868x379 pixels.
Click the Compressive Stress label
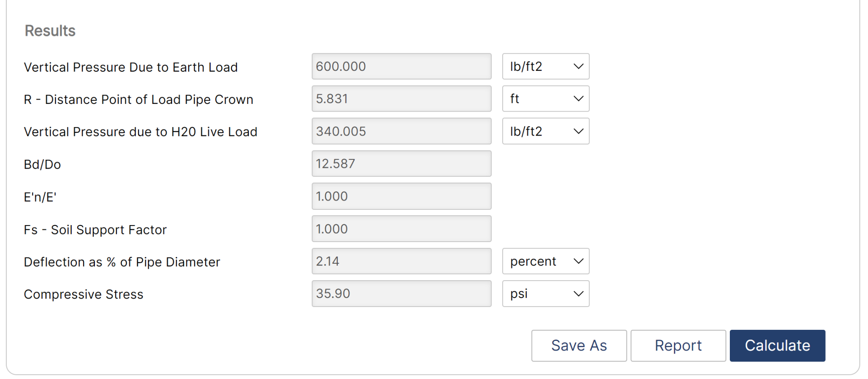pyautogui.click(x=83, y=294)
